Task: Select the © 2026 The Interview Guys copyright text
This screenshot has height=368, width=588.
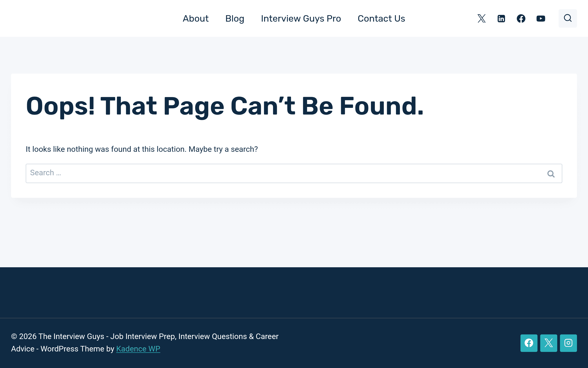Action: [x=145, y=342]
